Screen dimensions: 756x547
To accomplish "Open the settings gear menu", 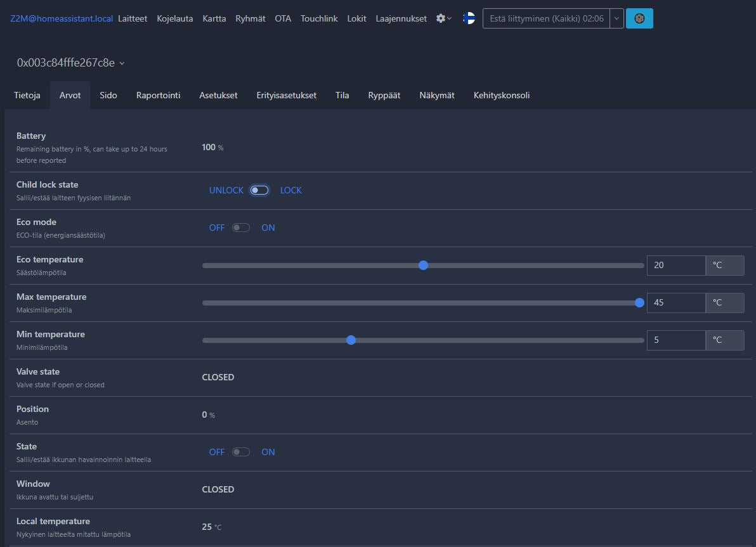I will pyautogui.click(x=443, y=18).
